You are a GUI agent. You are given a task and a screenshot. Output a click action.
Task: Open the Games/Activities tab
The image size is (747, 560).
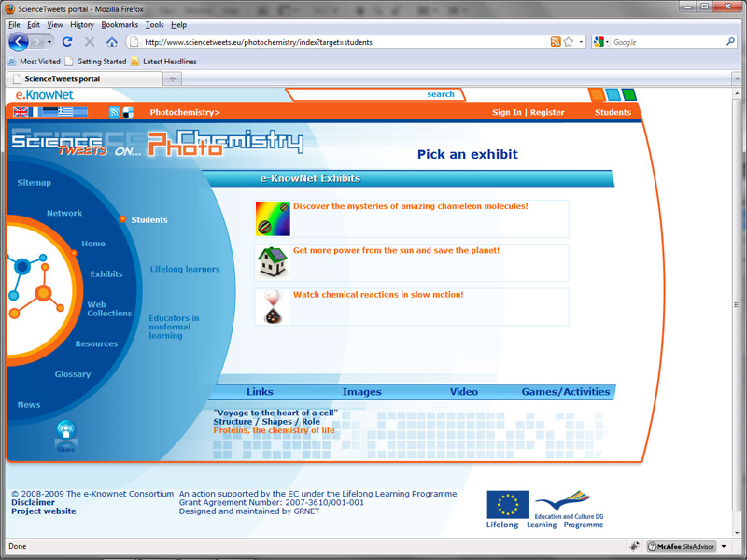click(566, 392)
